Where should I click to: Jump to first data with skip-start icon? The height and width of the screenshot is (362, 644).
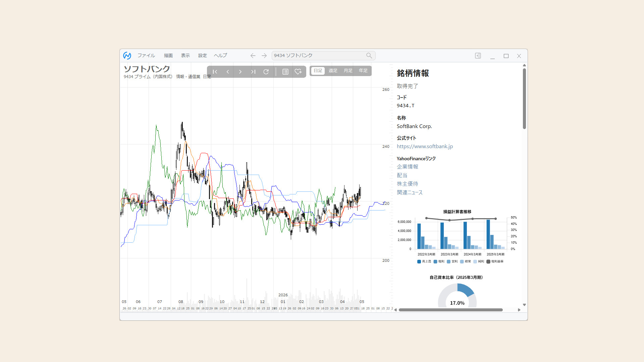[215, 72]
